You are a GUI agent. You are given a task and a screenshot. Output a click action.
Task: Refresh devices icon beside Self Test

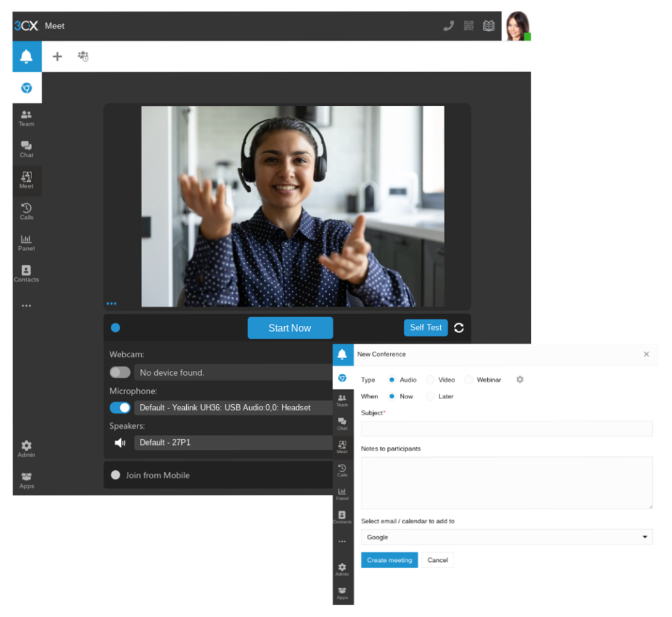pyautogui.click(x=459, y=328)
